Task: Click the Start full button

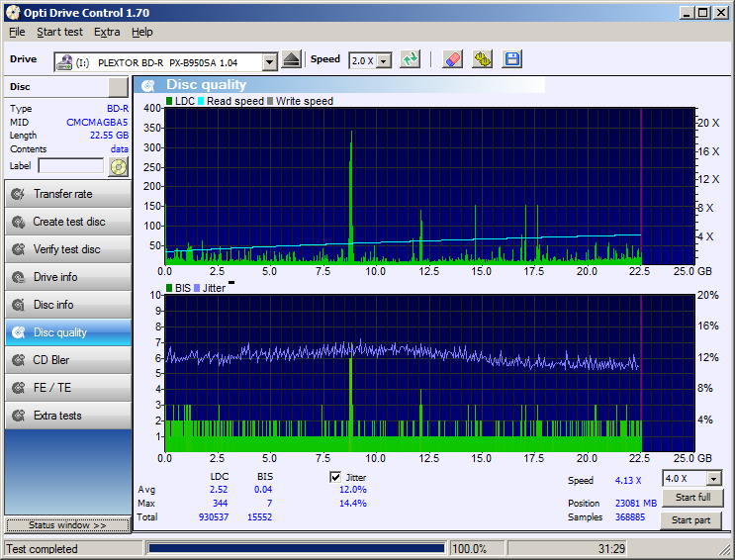Action: (x=692, y=497)
